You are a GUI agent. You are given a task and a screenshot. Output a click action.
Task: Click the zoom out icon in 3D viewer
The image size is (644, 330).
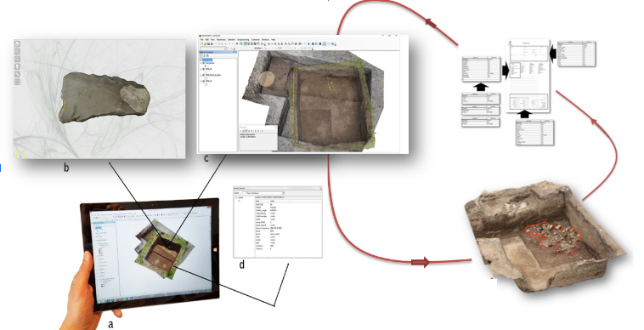coord(17,59)
